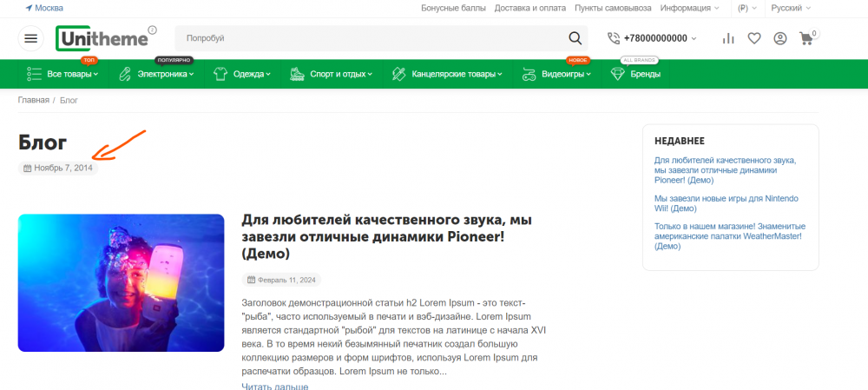
Task: Click the calendar icon beside Февраль 11, 2024
Action: click(252, 280)
